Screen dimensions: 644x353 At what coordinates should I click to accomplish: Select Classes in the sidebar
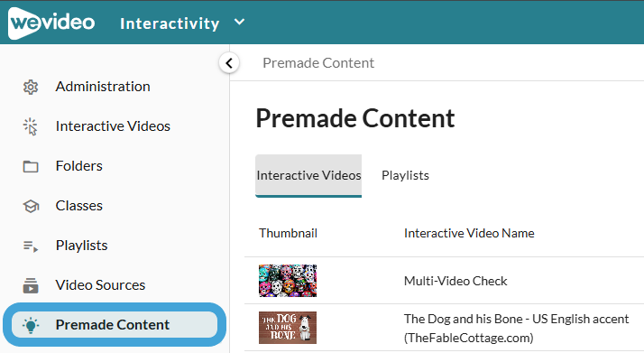point(78,206)
